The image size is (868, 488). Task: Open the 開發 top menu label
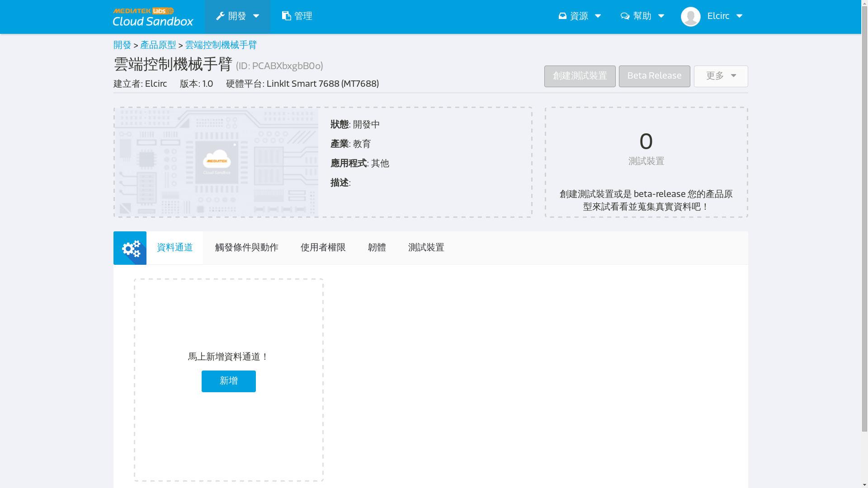[x=237, y=16]
